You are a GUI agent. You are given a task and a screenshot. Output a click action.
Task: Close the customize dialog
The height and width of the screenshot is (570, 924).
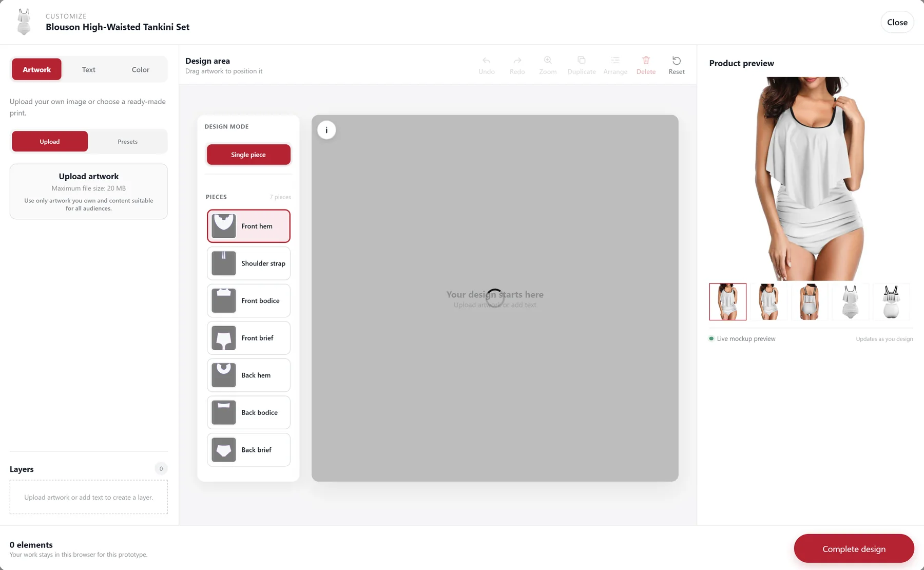pos(897,22)
